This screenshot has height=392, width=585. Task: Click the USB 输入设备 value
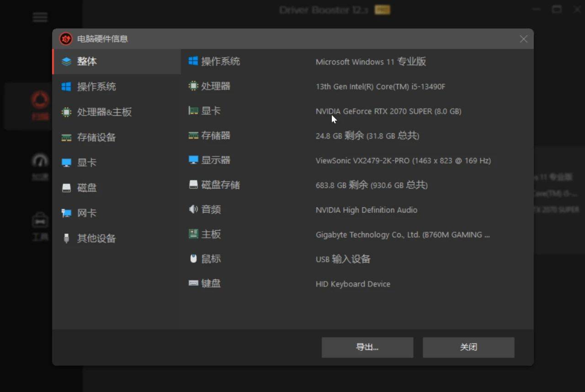(x=343, y=259)
